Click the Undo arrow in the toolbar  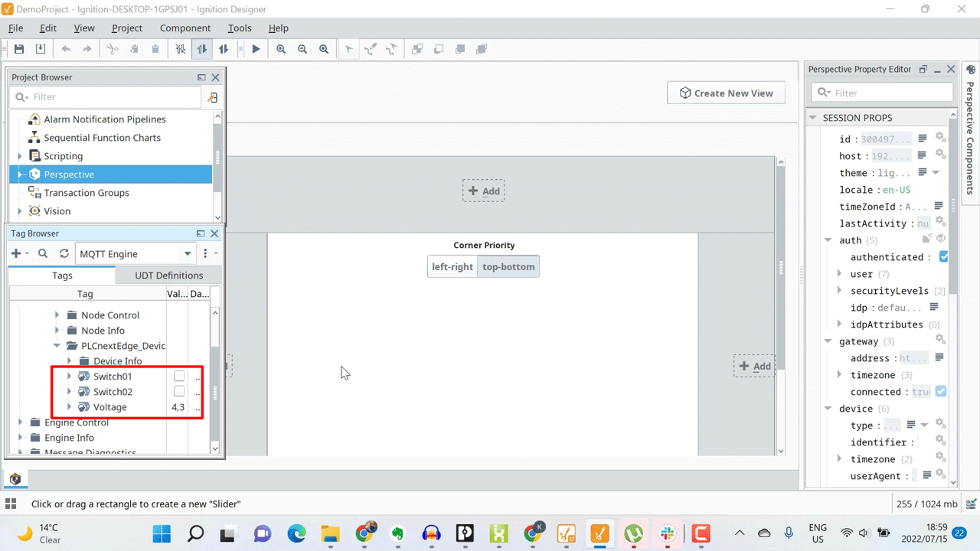(66, 49)
